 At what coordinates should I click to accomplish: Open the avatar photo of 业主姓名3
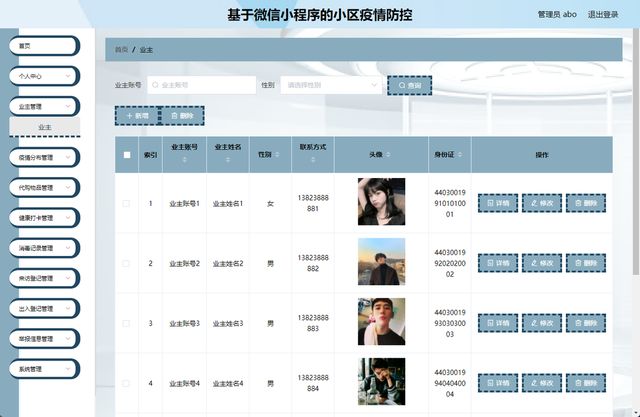pyautogui.click(x=382, y=322)
